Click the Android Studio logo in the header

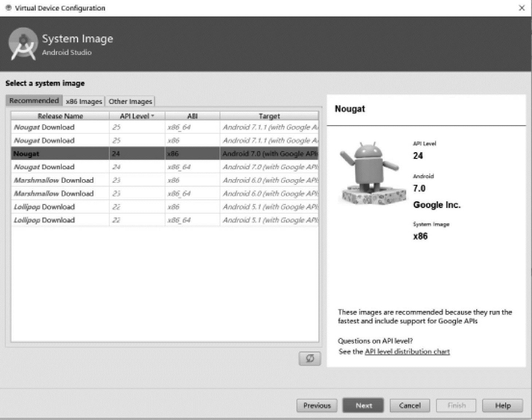point(23,44)
